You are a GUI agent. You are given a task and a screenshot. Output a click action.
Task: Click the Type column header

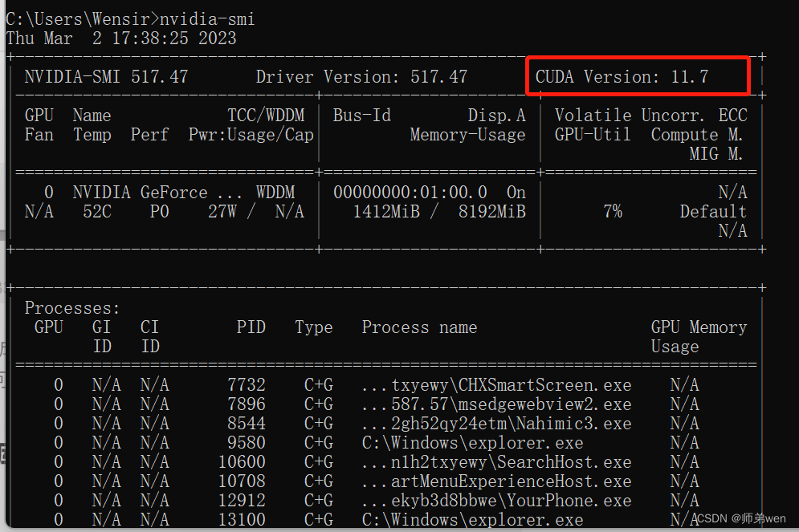[x=314, y=327]
